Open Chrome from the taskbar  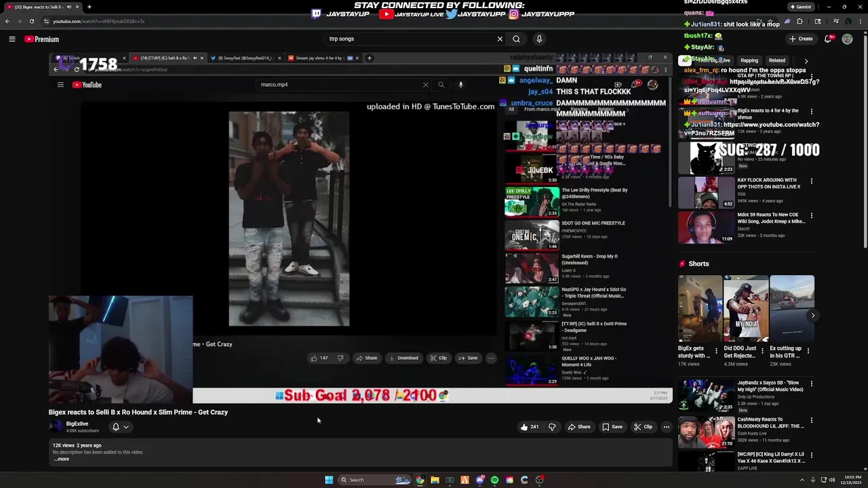point(420,480)
